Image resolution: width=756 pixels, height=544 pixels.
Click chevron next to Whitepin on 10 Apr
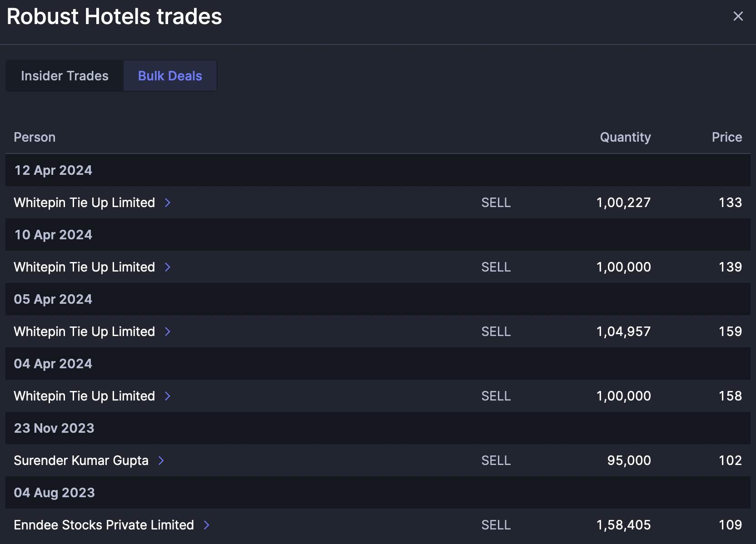pos(168,267)
